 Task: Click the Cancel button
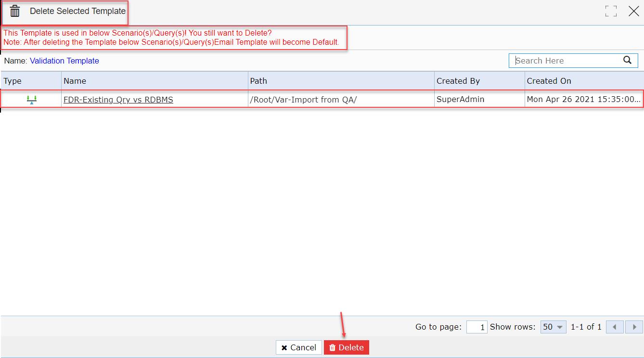pos(299,347)
